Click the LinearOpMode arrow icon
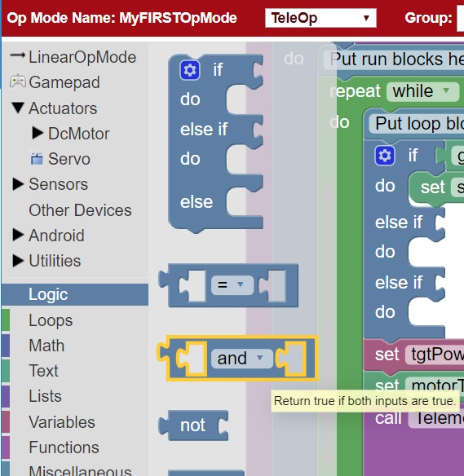Viewport: 464px width, 476px height. (x=18, y=56)
